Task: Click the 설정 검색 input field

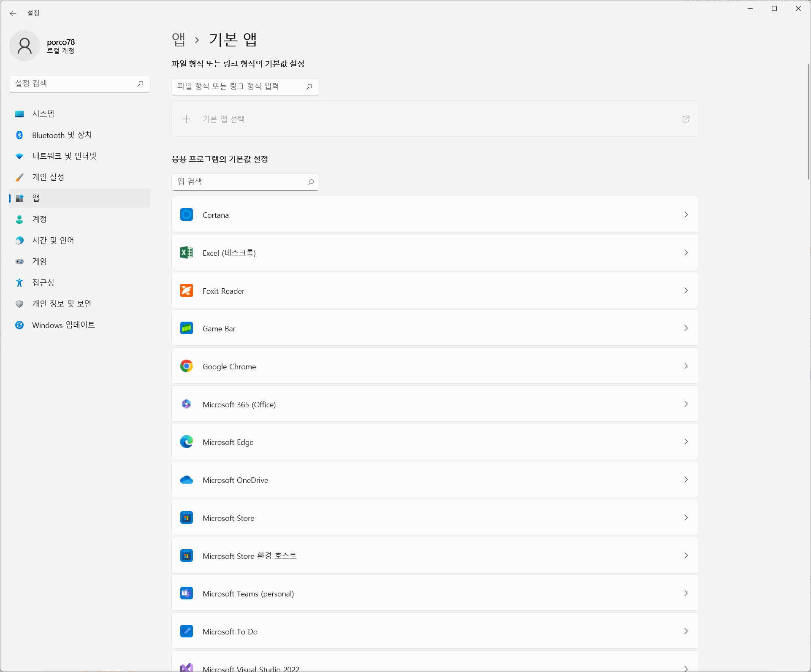Action: (x=79, y=84)
